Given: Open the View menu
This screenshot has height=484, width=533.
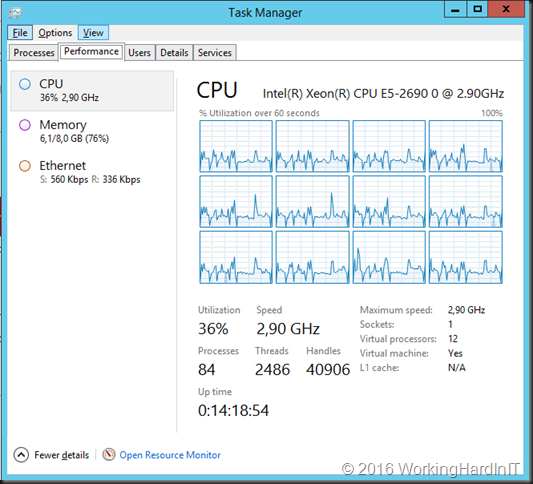Looking at the screenshot, I should point(93,33).
